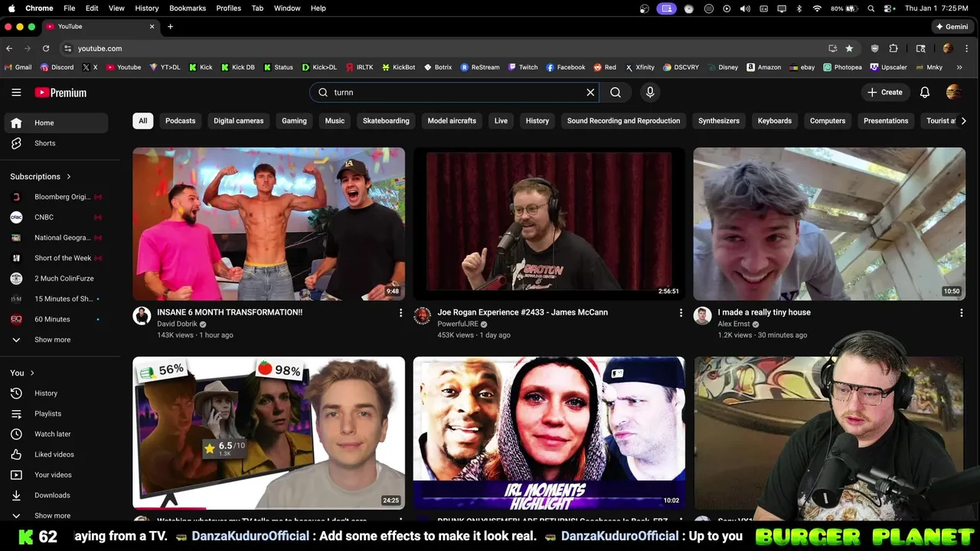Open Downloads in the sidebar
Screen dimensions: 980x551
click(x=54, y=495)
